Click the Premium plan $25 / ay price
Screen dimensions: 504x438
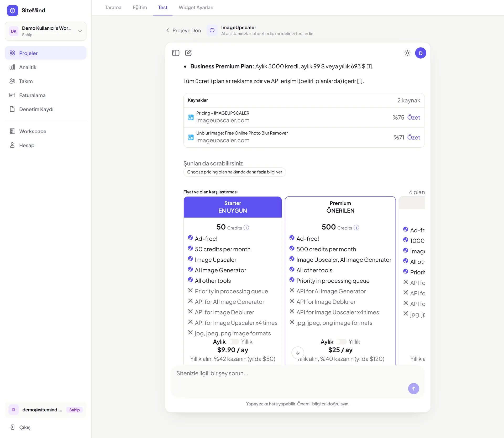point(340,350)
